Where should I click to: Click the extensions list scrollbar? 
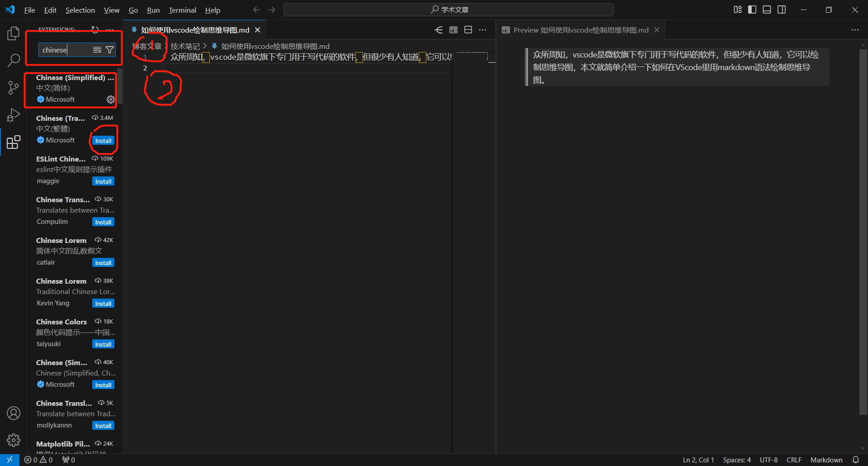120,86
